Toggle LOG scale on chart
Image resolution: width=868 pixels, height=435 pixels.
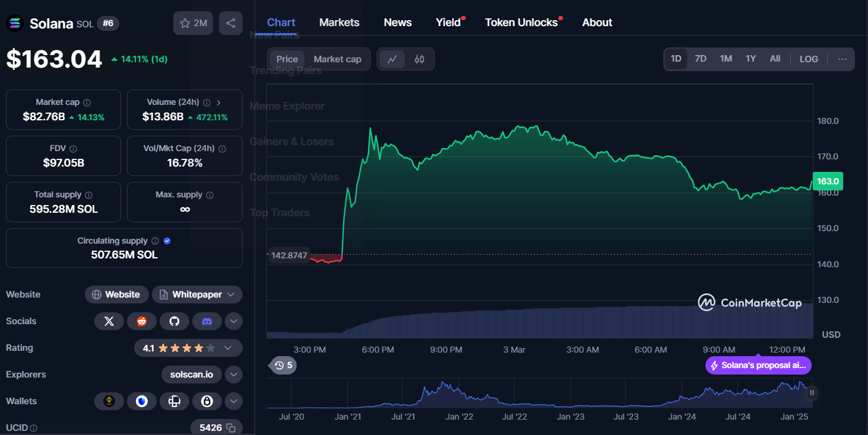point(809,59)
